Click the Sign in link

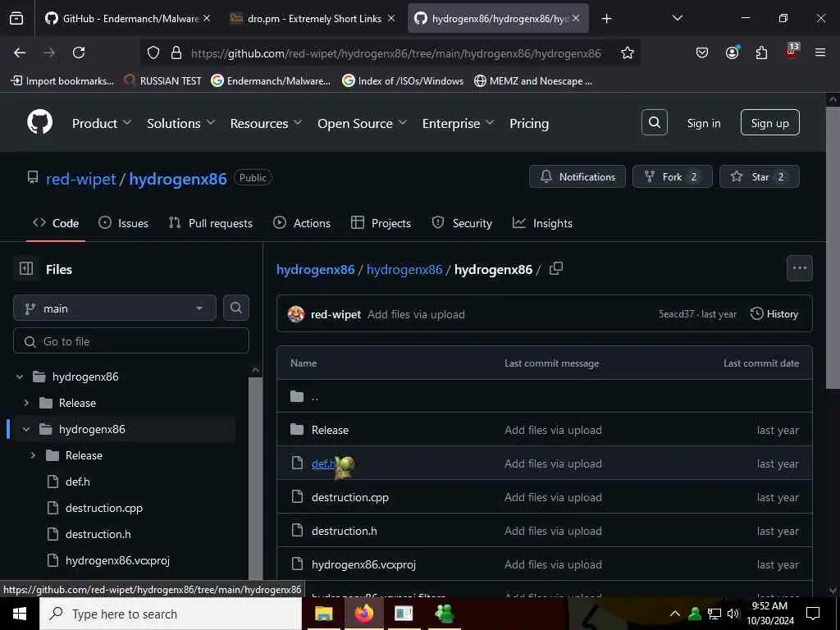703,123
